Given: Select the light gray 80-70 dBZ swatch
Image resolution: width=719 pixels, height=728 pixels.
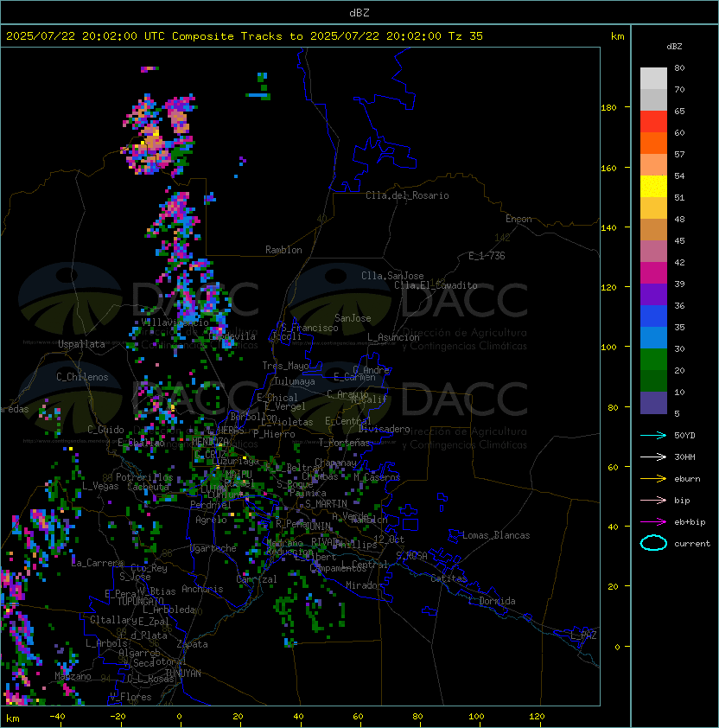Looking at the screenshot, I should pyautogui.click(x=653, y=79).
